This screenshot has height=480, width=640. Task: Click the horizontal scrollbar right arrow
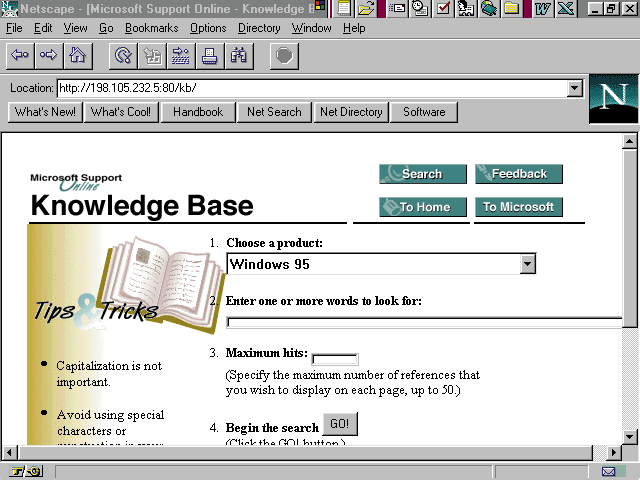pyautogui.click(x=613, y=453)
